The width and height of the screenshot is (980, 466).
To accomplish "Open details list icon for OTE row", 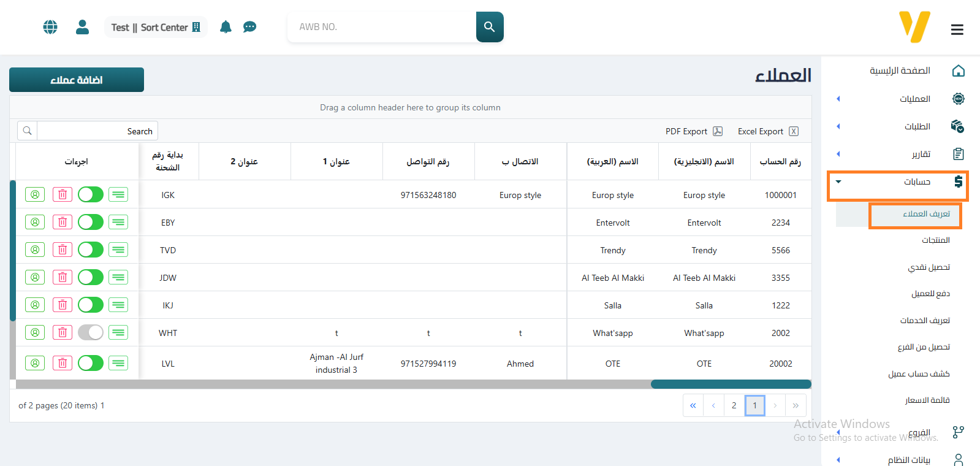I will click(118, 363).
